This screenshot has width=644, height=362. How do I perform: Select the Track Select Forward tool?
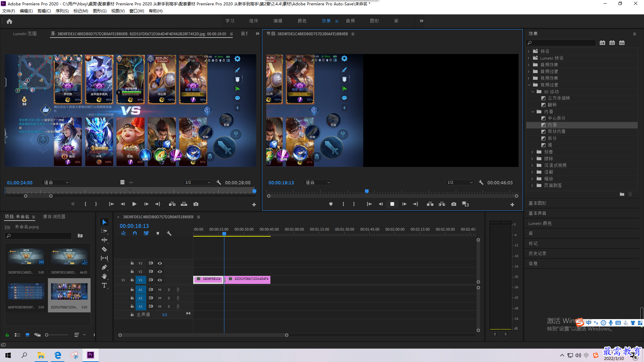point(104,231)
